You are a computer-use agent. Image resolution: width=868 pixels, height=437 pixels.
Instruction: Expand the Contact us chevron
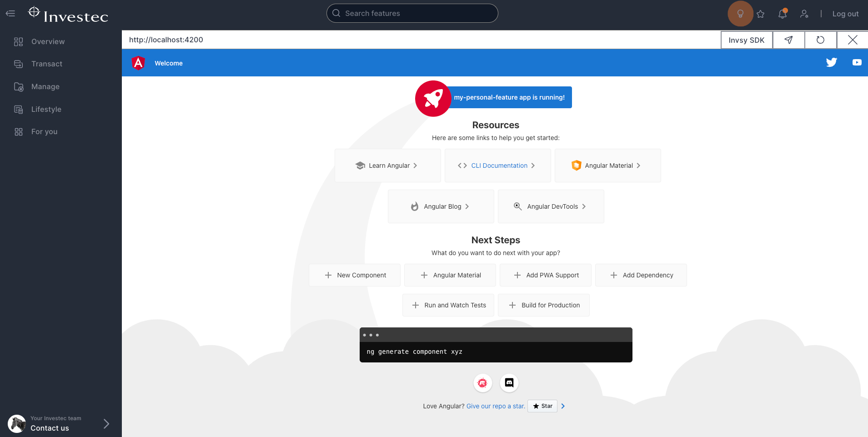click(x=106, y=424)
